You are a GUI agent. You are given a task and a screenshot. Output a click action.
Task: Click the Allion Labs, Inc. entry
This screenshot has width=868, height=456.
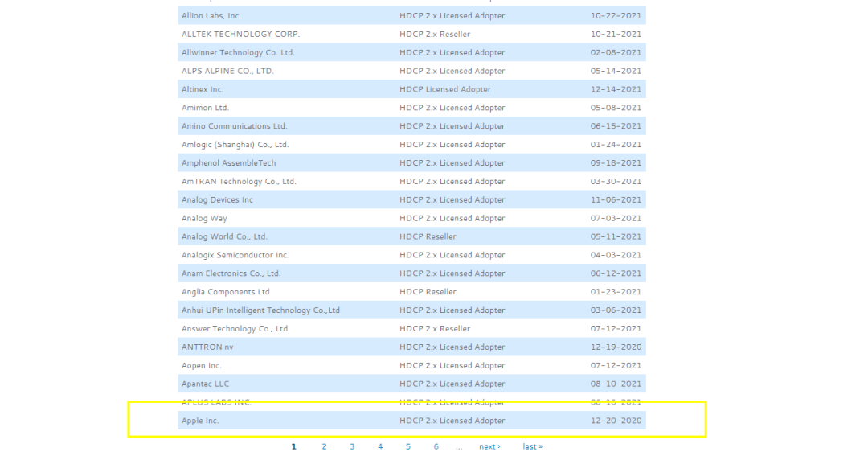pyautogui.click(x=211, y=16)
